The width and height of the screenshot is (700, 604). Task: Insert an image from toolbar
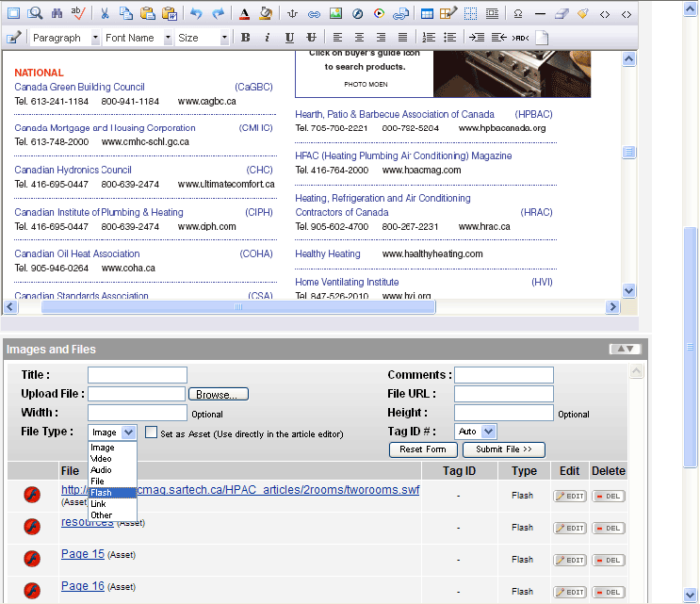(335, 14)
